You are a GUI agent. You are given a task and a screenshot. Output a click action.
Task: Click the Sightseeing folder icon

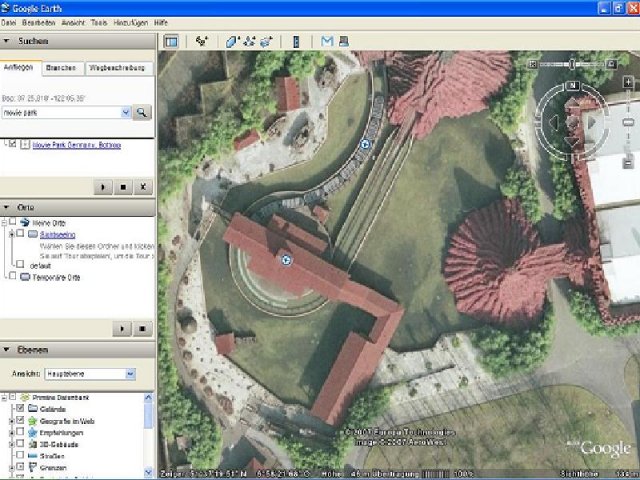coord(33,234)
